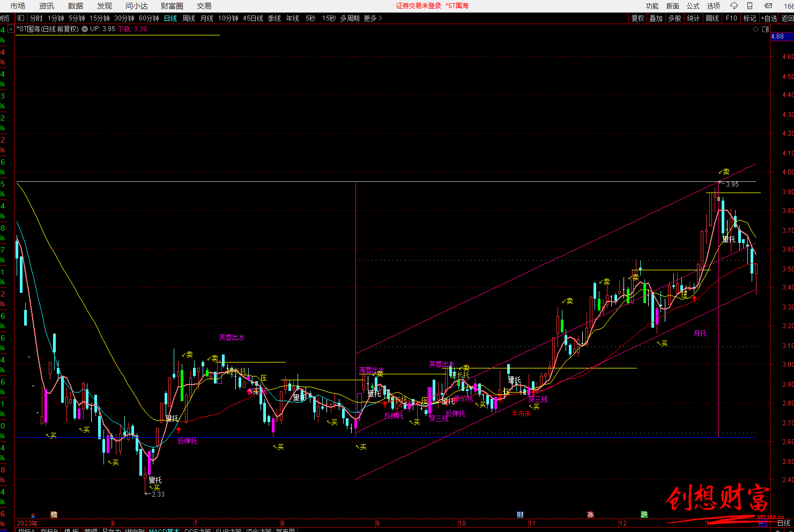Open the customer service headset icon
The height and width of the screenshot is (532, 794).
point(734,6)
